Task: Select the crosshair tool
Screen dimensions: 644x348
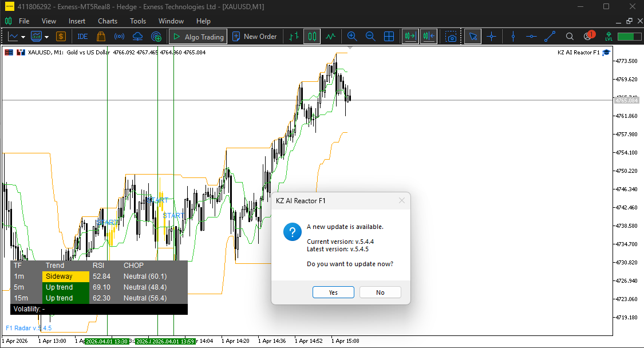Action: point(491,37)
